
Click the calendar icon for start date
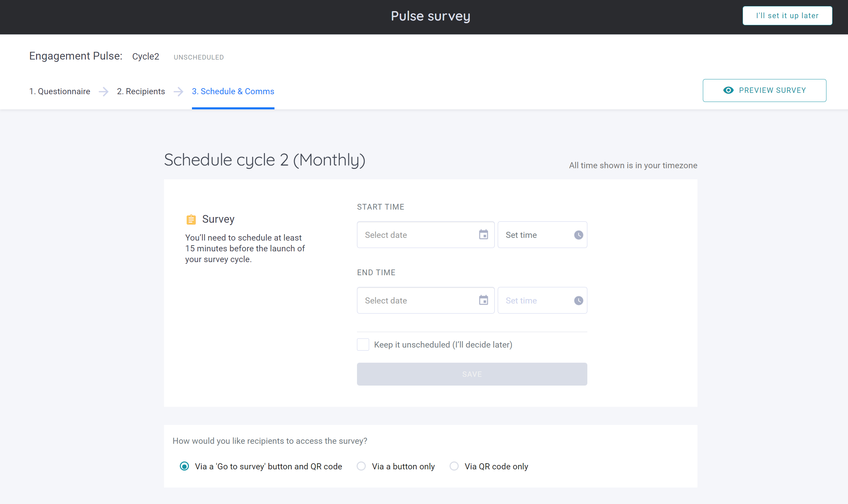point(484,235)
